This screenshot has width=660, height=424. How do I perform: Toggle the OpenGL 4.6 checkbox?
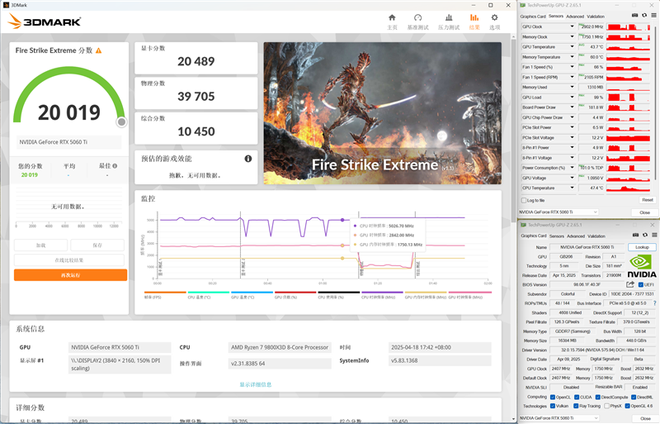click(x=627, y=406)
